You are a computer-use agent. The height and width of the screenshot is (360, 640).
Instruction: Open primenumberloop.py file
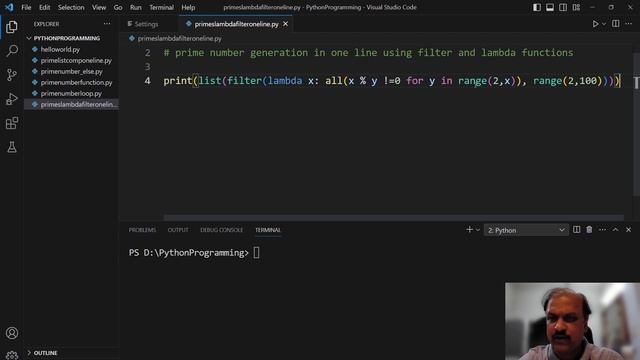point(71,93)
